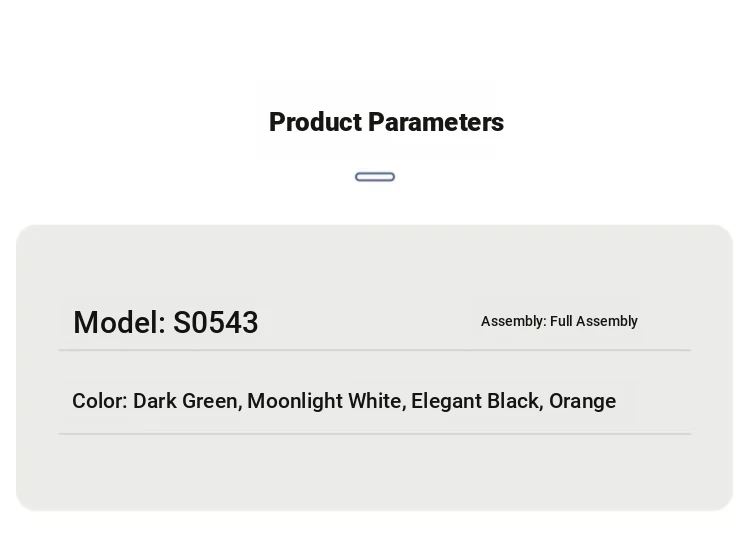Click the divider line below Model row
The height and width of the screenshot is (533, 750).
tap(375, 350)
